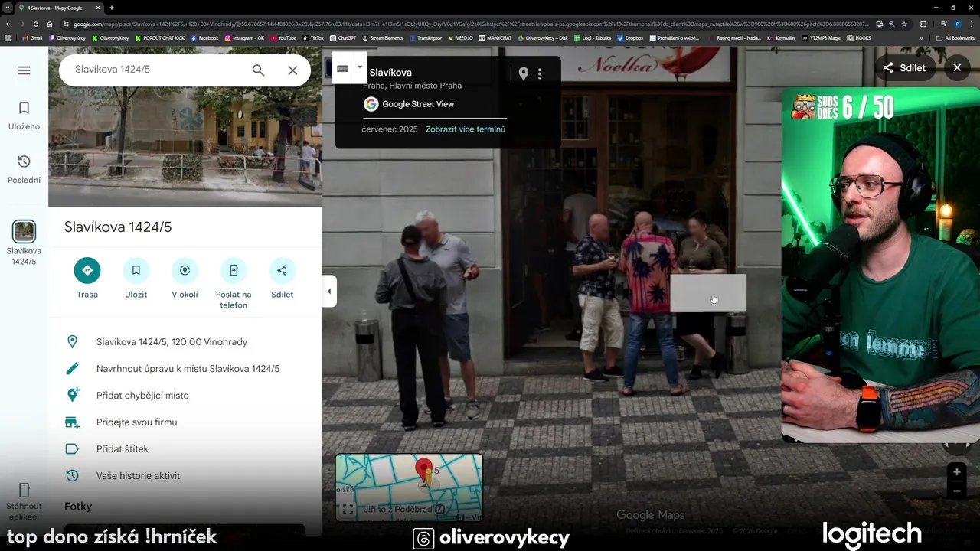The height and width of the screenshot is (551, 980).
Task: Open HOOKS bookmark
Action: click(x=859, y=37)
